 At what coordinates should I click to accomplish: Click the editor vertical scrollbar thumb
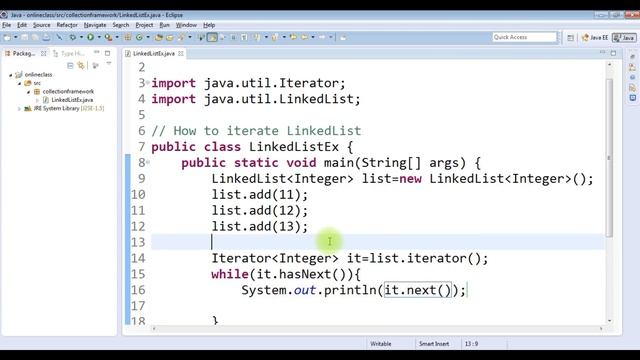tap(609, 158)
